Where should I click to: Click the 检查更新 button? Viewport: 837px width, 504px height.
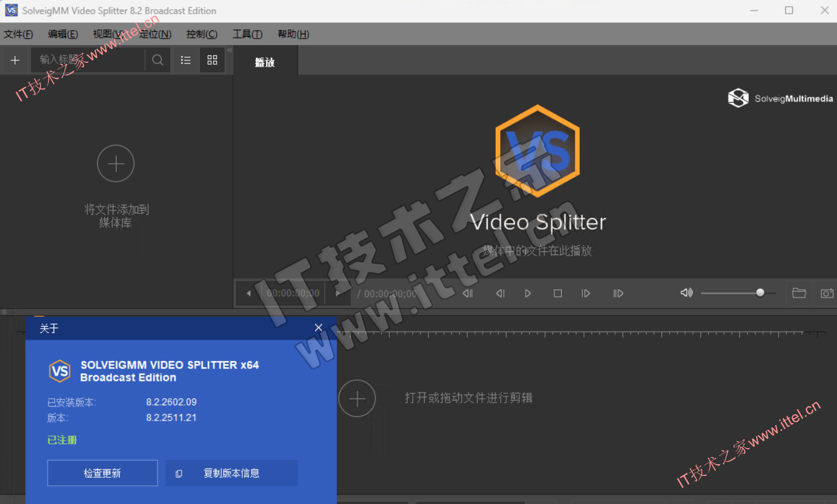(102, 474)
